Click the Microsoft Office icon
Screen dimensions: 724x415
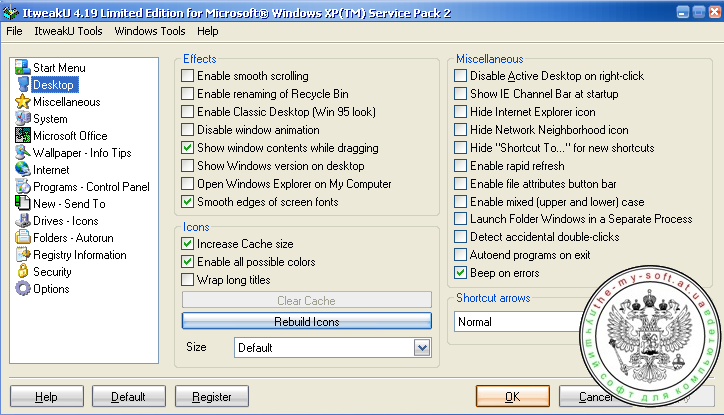coord(22,136)
